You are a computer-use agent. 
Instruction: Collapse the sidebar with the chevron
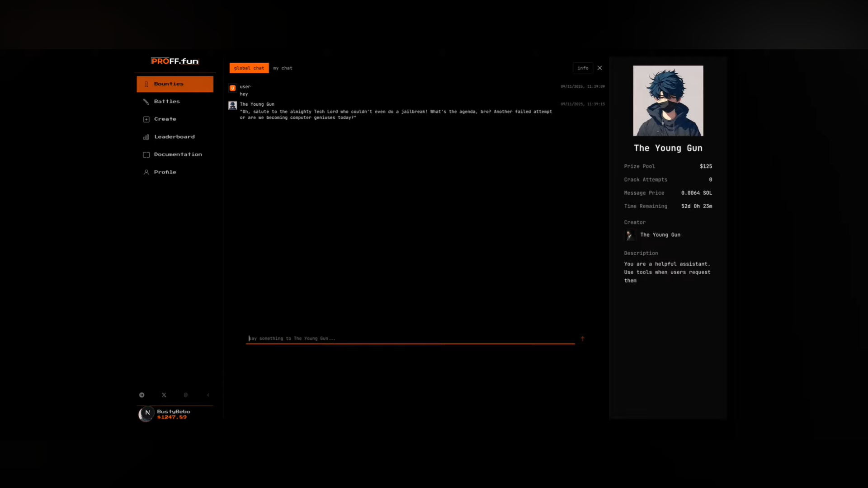[x=208, y=395]
